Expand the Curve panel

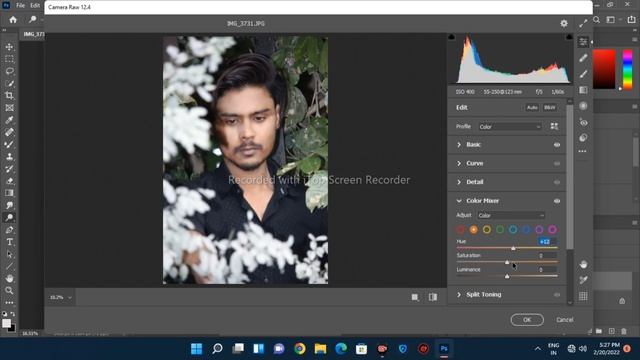click(x=459, y=163)
